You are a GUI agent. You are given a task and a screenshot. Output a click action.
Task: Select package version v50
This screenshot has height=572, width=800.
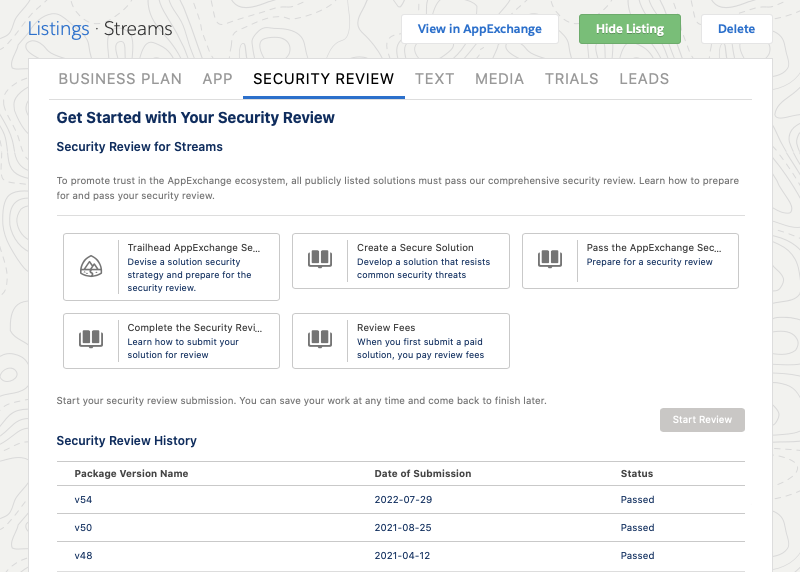83,528
